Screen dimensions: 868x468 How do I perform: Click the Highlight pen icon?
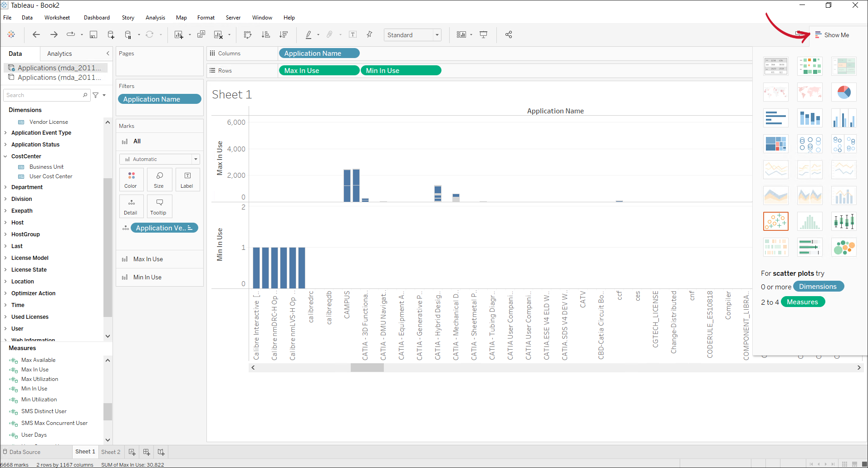309,34
